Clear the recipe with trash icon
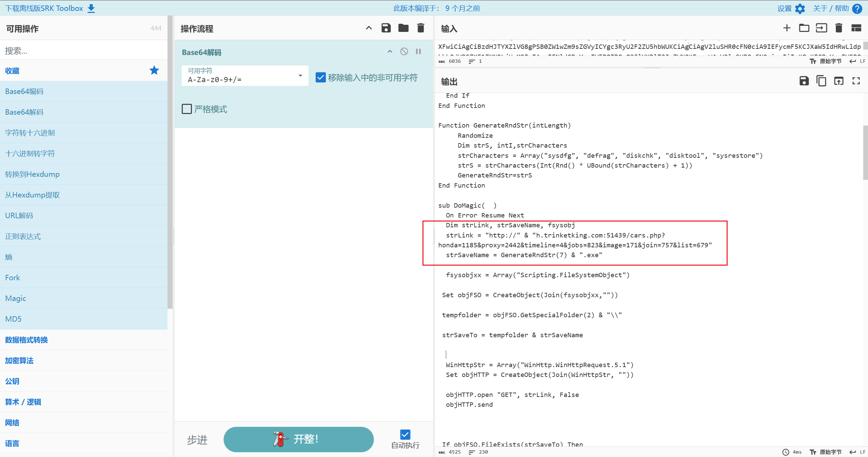This screenshot has height=457, width=868. tap(421, 28)
